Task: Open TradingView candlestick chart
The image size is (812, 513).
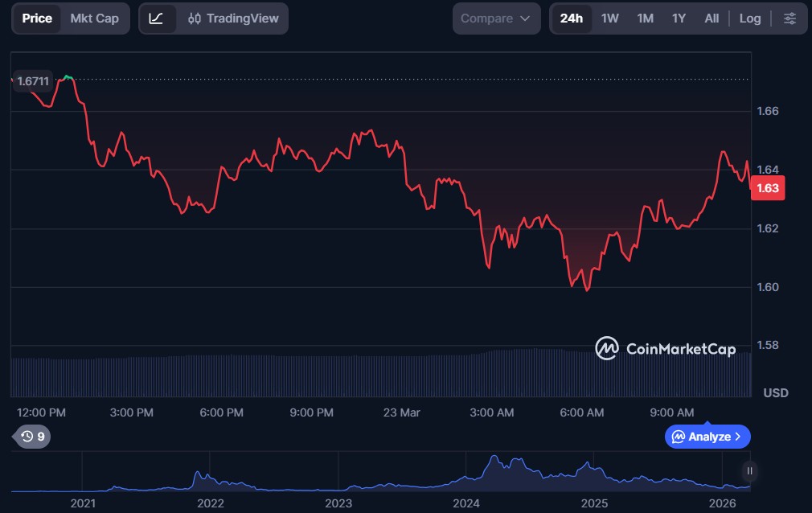Action: click(233, 18)
